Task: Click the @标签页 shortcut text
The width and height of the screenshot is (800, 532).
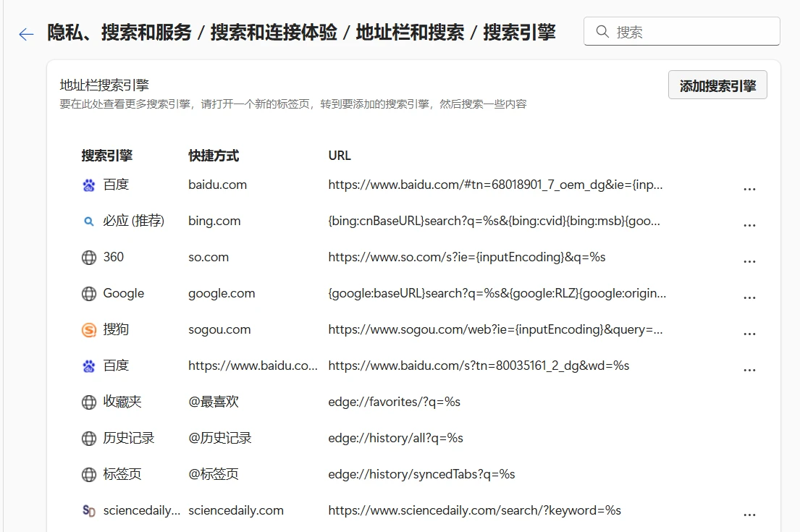Action: click(x=214, y=474)
